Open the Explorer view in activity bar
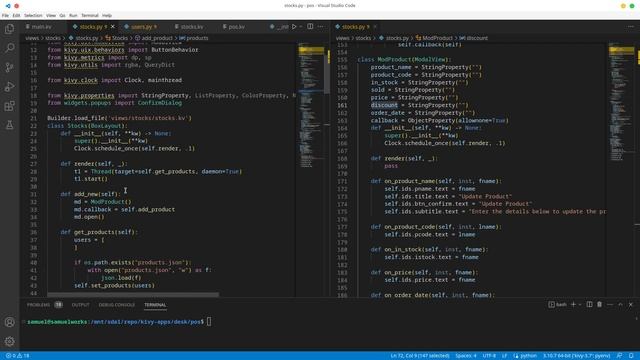This screenshot has height=360, width=640. click(9, 29)
